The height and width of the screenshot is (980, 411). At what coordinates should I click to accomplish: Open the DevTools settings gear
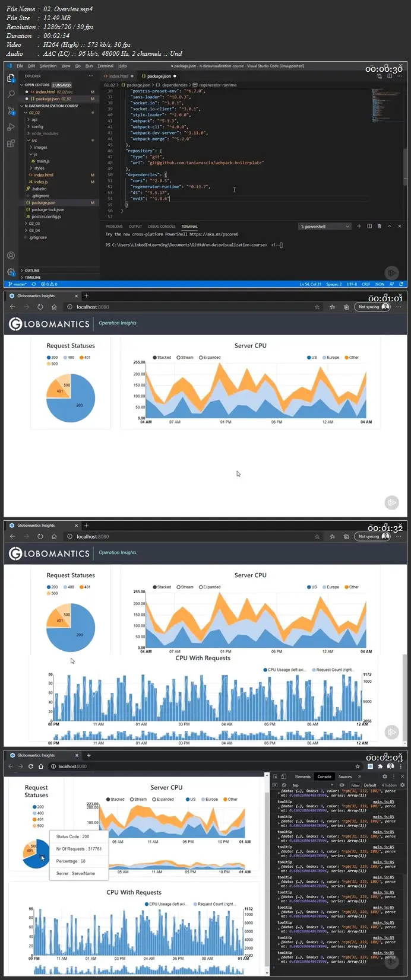(385, 776)
